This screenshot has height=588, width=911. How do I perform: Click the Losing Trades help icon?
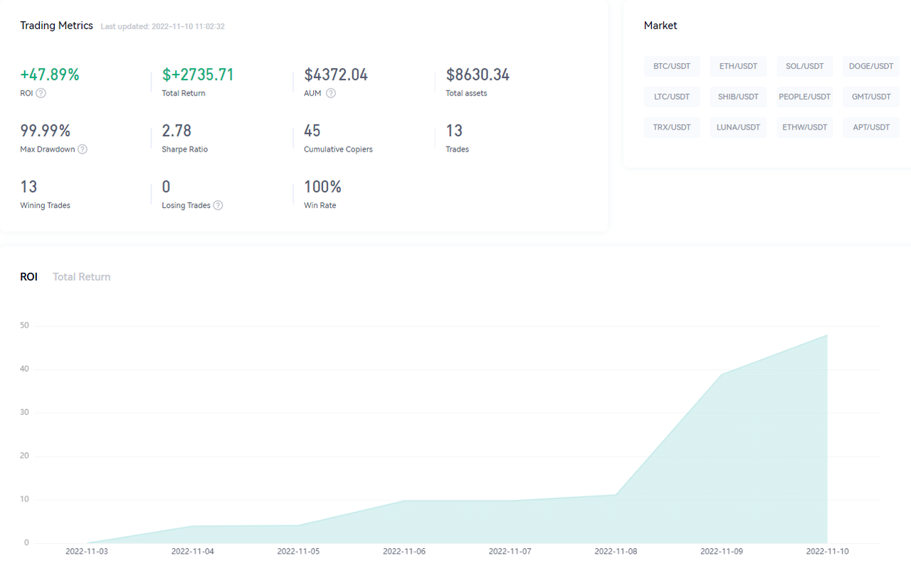218,206
